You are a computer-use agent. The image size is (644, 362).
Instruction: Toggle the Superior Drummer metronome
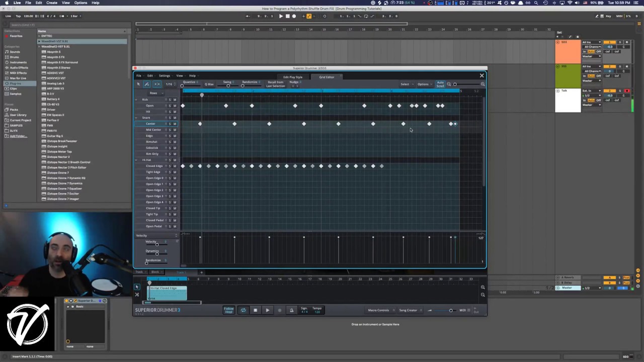tap(291, 310)
